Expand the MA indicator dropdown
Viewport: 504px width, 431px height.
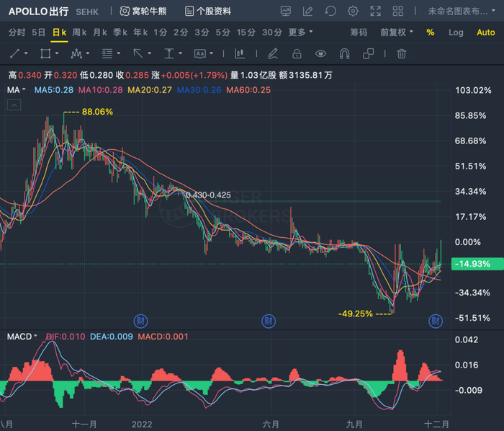pyautogui.click(x=16, y=89)
